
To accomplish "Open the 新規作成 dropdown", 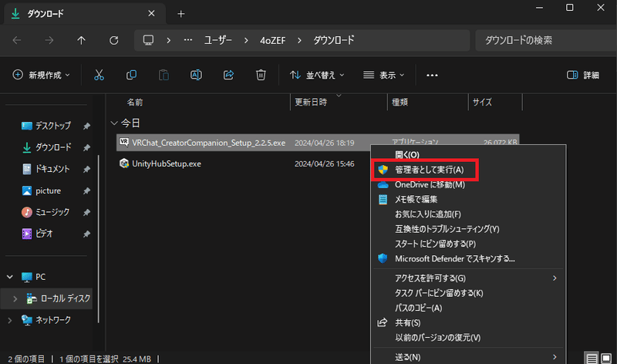I will tap(42, 75).
